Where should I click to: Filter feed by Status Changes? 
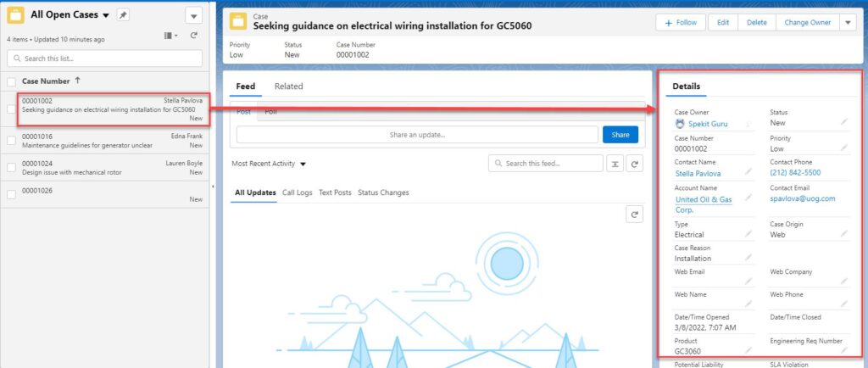pos(383,192)
